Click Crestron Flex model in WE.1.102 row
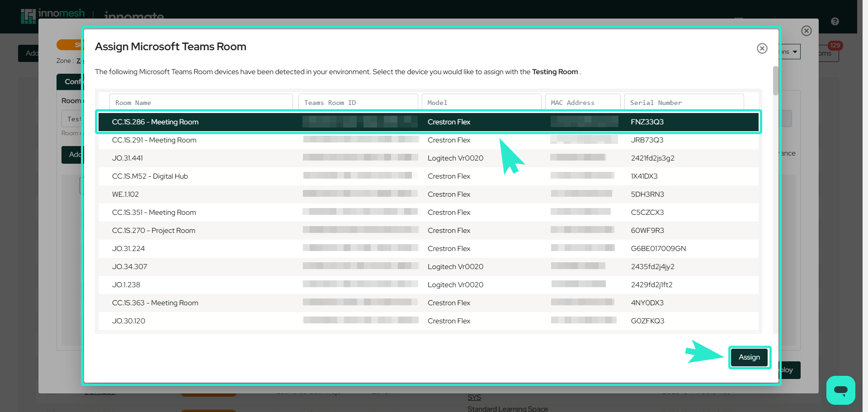 click(x=449, y=194)
